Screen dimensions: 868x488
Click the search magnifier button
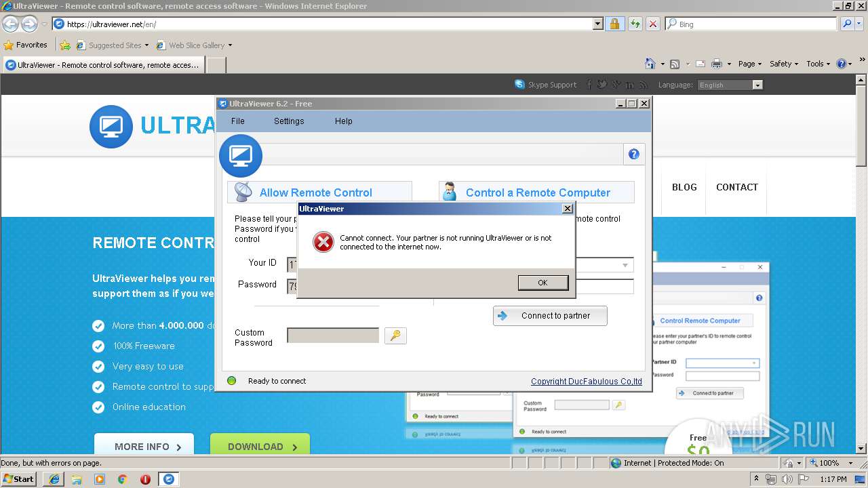[846, 24]
